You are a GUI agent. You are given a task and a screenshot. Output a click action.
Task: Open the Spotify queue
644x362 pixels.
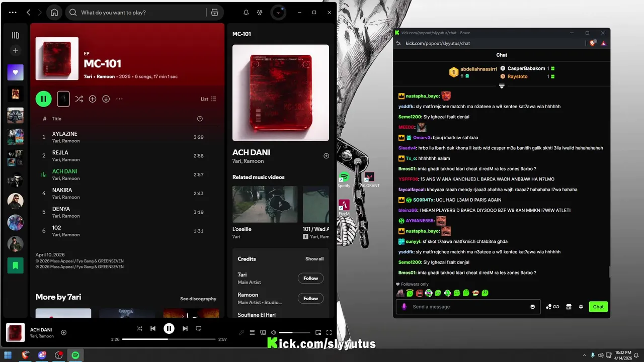[252, 332]
